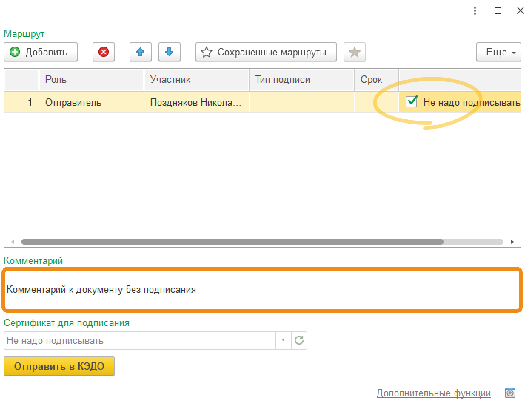Open Сохраненные маршруты list
The width and height of the screenshot is (532, 409).
click(266, 52)
